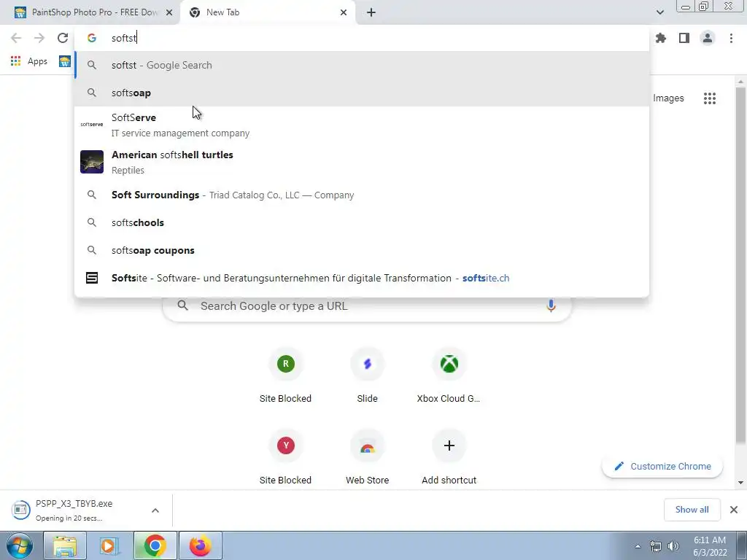Click the network tray icon
This screenshot has width=747, height=560.
click(656, 546)
